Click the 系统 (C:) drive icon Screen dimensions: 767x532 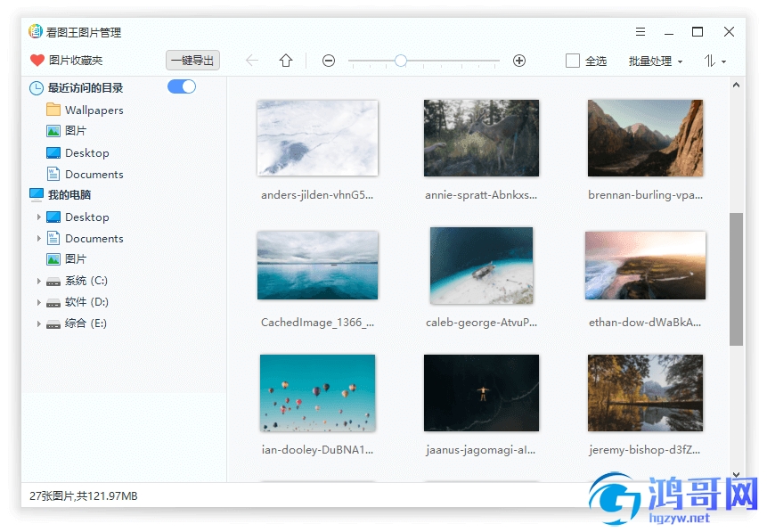[53, 281]
